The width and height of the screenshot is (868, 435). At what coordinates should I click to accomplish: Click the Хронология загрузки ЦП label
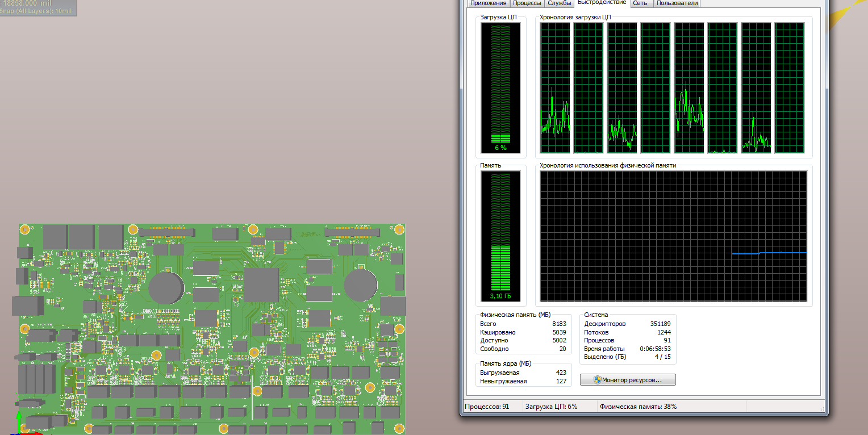[x=575, y=17]
